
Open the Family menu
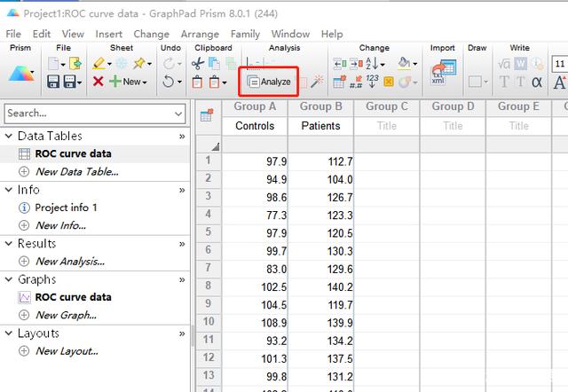pyautogui.click(x=245, y=34)
